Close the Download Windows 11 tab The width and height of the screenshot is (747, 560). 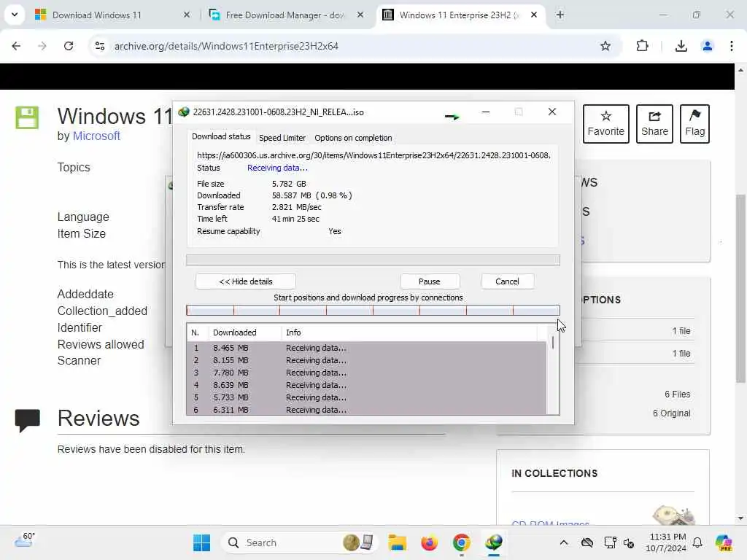click(186, 15)
